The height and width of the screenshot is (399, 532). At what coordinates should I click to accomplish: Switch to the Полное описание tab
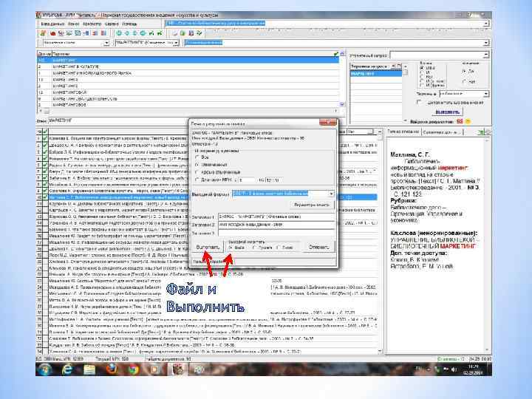coord(403,132)
